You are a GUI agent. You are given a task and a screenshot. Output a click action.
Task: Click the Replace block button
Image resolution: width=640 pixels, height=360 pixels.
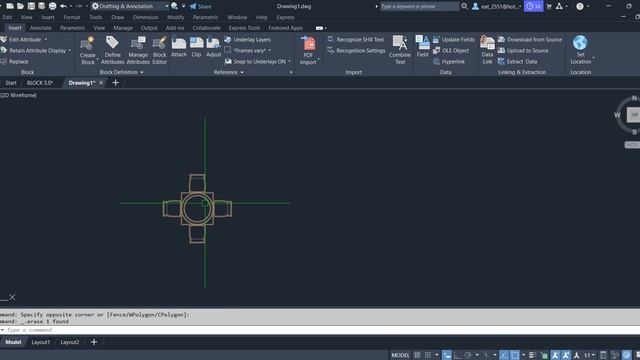(15, 62)
